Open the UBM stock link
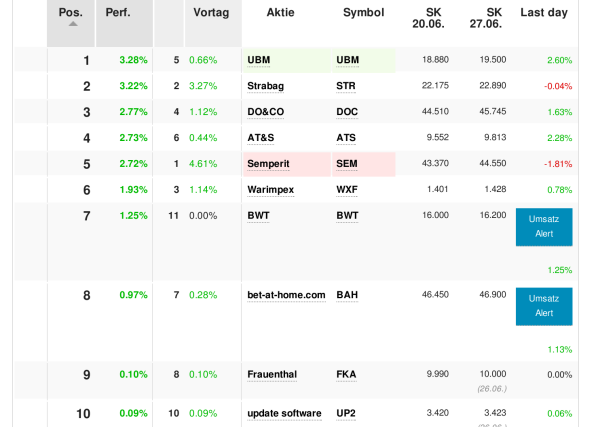 259,60
